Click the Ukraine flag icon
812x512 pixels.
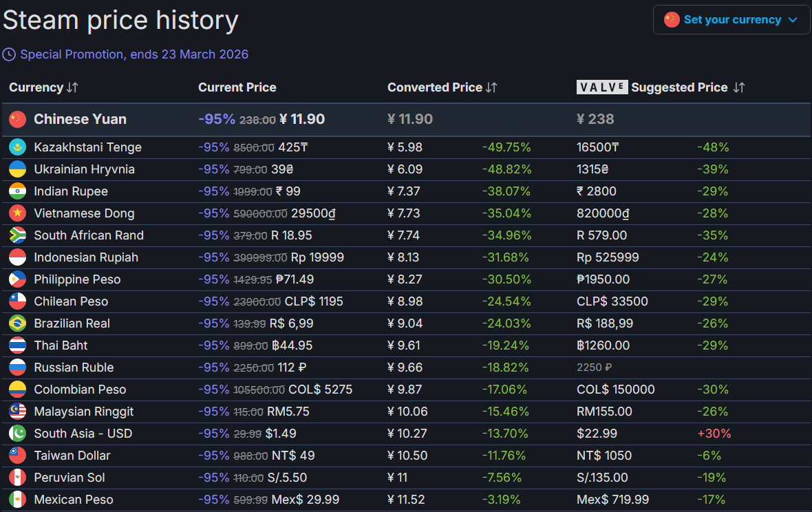pyautogui.click(x=17, y=169)
